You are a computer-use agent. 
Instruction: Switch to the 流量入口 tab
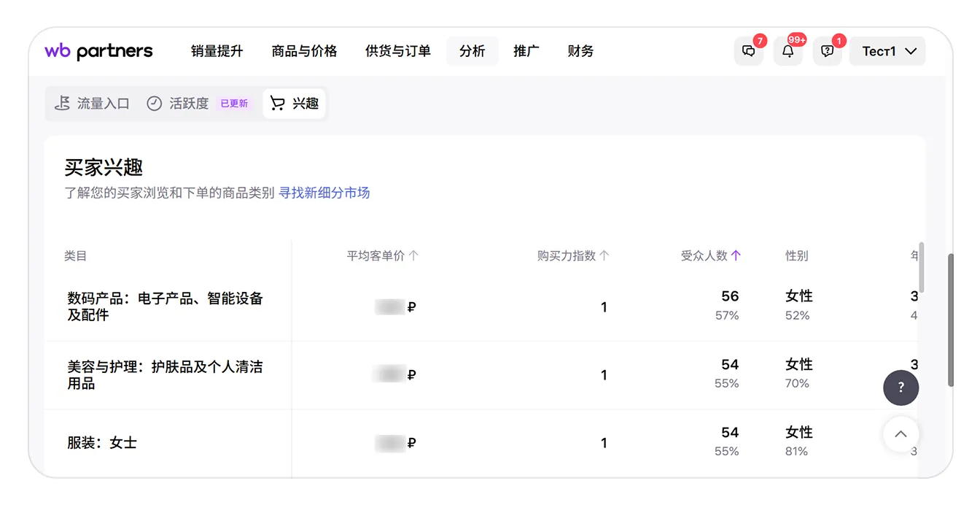coord(92,104)
